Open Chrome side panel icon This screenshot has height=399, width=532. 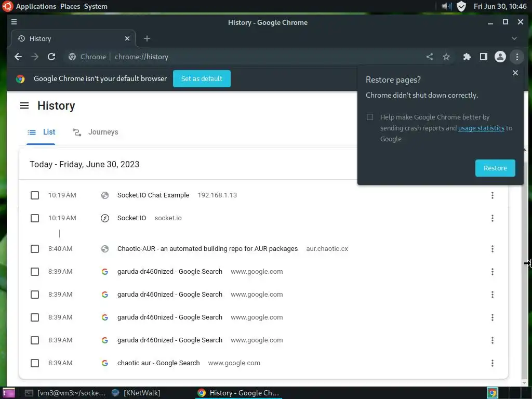pos(484,57)
